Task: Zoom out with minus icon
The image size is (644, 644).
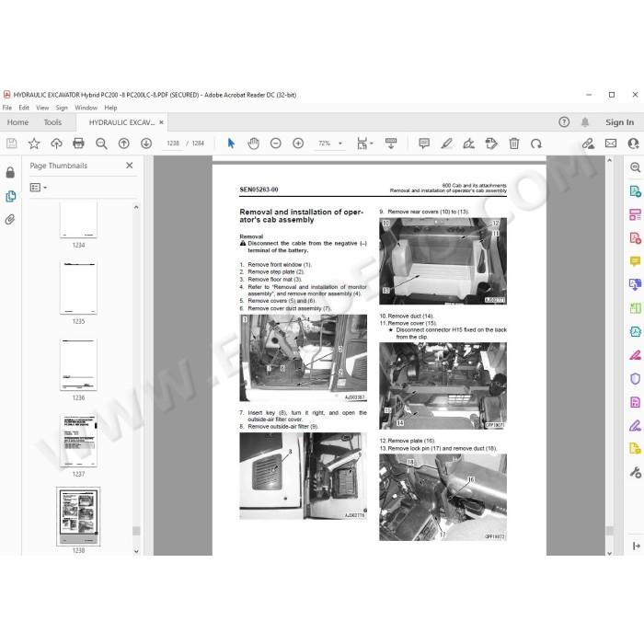Action: coord(276,144)
